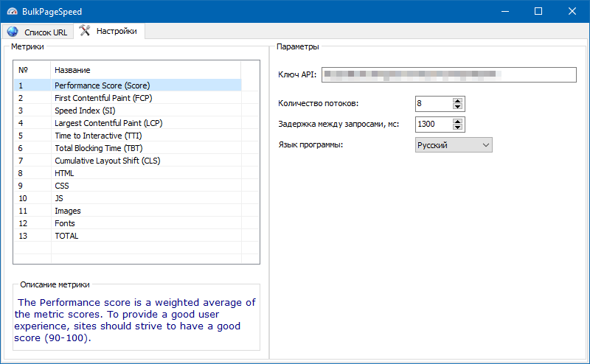Screen dimensions: 590x364
Task: Select Largest Contentful Paint (LCP) row
Action: pyautogui.click(x=128, y=123)
